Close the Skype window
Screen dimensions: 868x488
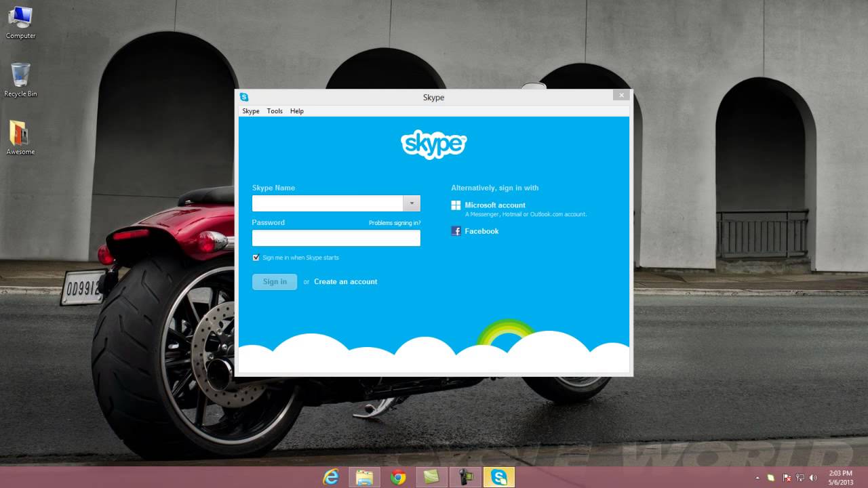621,96
